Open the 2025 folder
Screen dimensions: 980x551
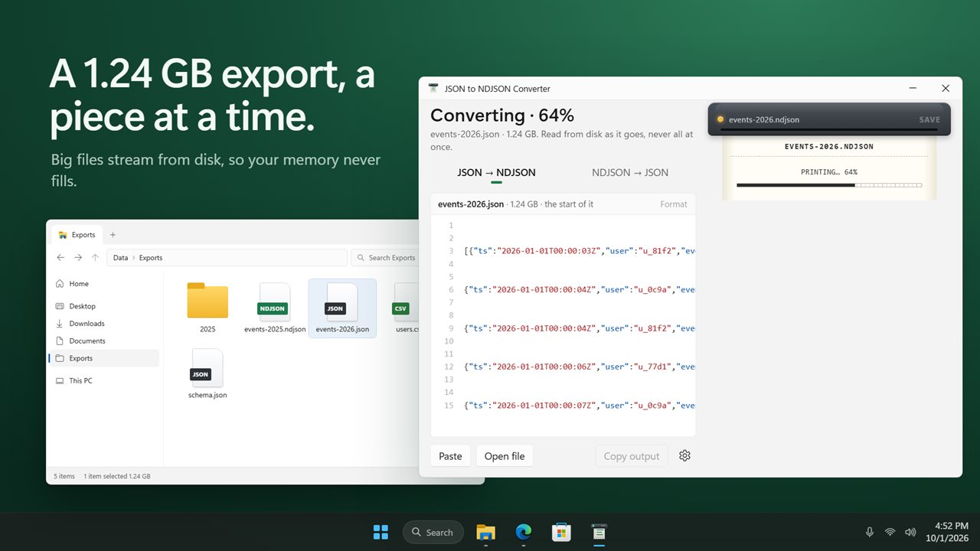pyautogui.click(x=207, y=308)
